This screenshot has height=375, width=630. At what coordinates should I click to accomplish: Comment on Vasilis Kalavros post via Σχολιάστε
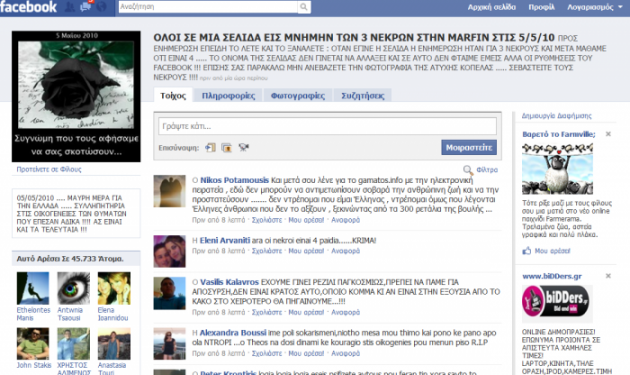pos(267,312)
